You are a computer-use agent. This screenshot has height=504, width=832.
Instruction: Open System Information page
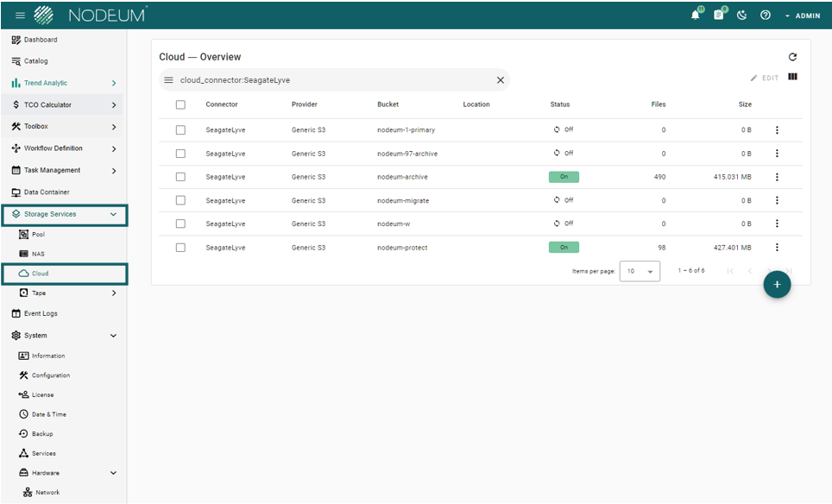tap(47, 356)
